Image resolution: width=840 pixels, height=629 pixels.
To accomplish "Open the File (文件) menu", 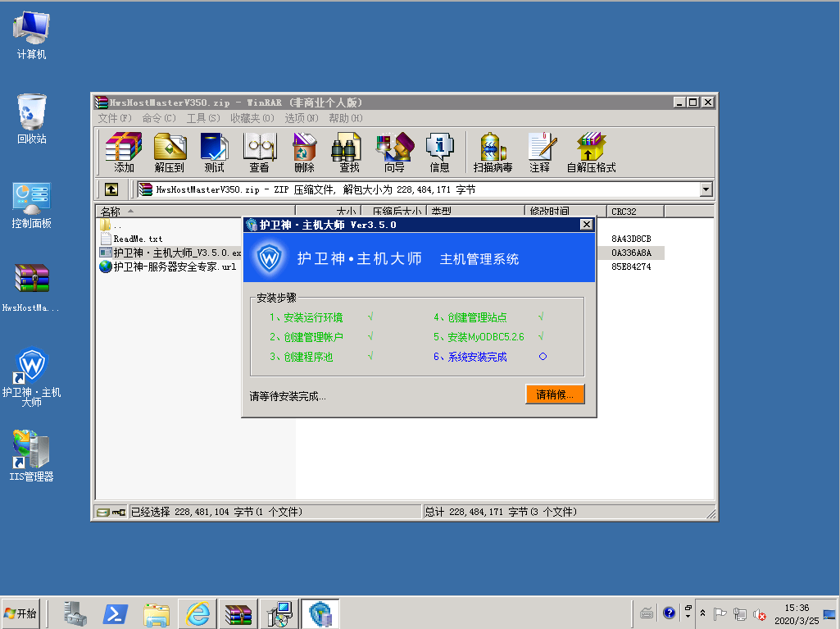I will pos(114,118).
